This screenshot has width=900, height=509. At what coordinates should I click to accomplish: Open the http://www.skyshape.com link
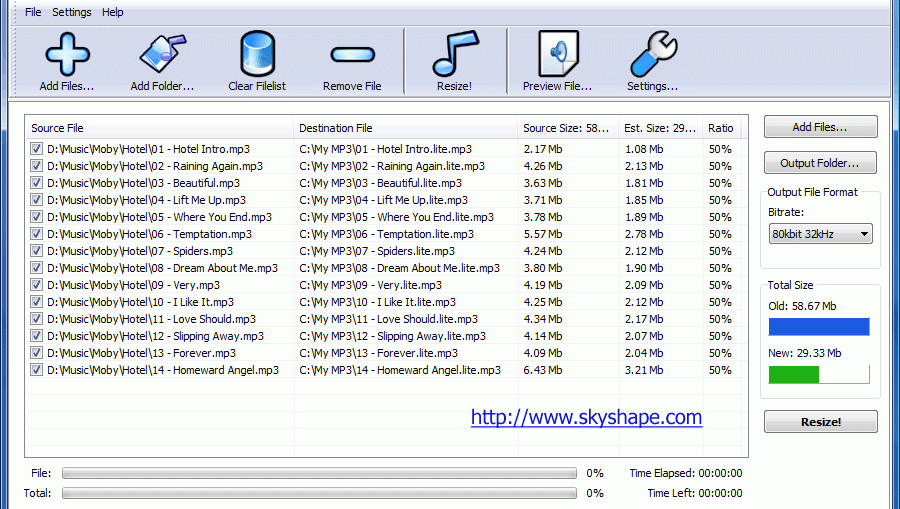(587, 417)
